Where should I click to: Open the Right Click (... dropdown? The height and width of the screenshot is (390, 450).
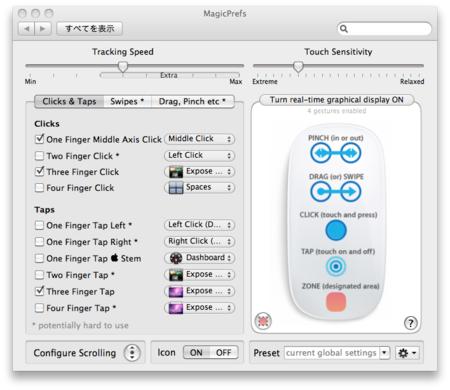pyautogui.click(x=199, y=241)
